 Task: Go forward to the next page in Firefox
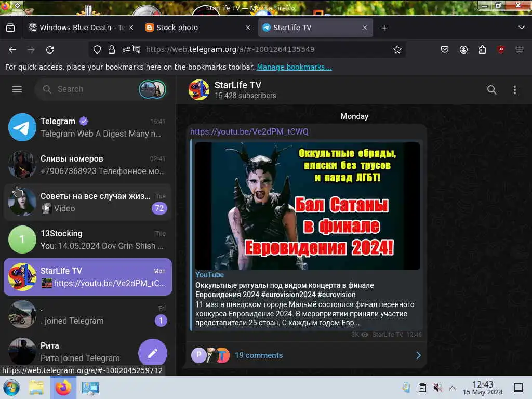(31, 50)
